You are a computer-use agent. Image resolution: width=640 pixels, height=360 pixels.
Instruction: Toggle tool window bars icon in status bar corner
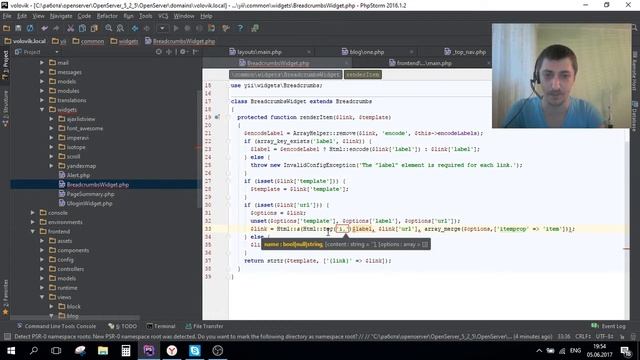[7, 337]
